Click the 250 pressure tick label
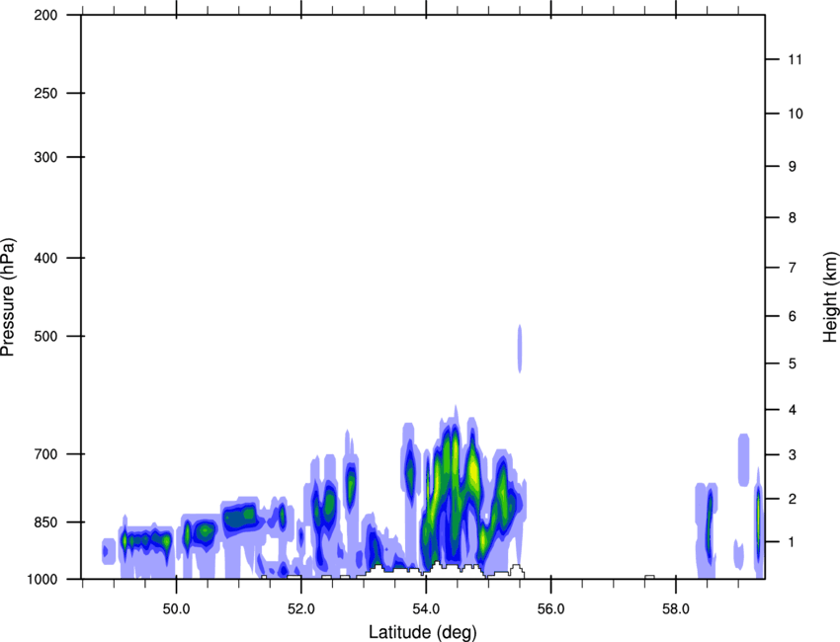The image size is (840, 642). click(x=45, y=93)
